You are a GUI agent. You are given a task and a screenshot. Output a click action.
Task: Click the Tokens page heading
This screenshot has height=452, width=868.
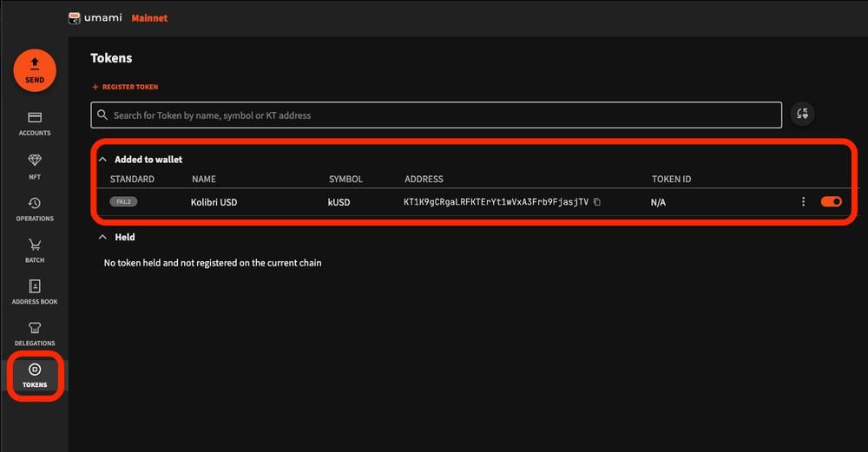[x=111, y=58]
